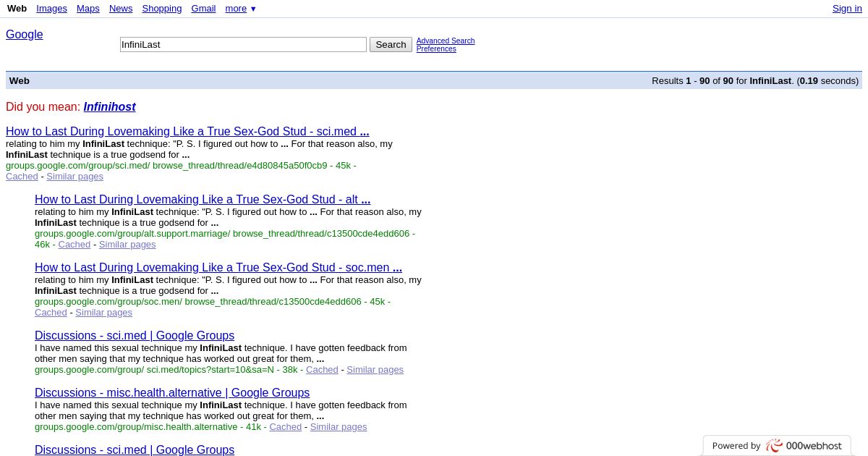Open Cached link for soc.men result
The height and width of the screenshot is (456, 868).
51,313
